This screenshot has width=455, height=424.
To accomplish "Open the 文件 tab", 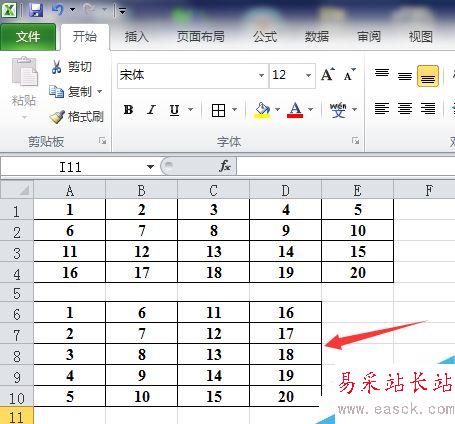I will click(28, 37).
